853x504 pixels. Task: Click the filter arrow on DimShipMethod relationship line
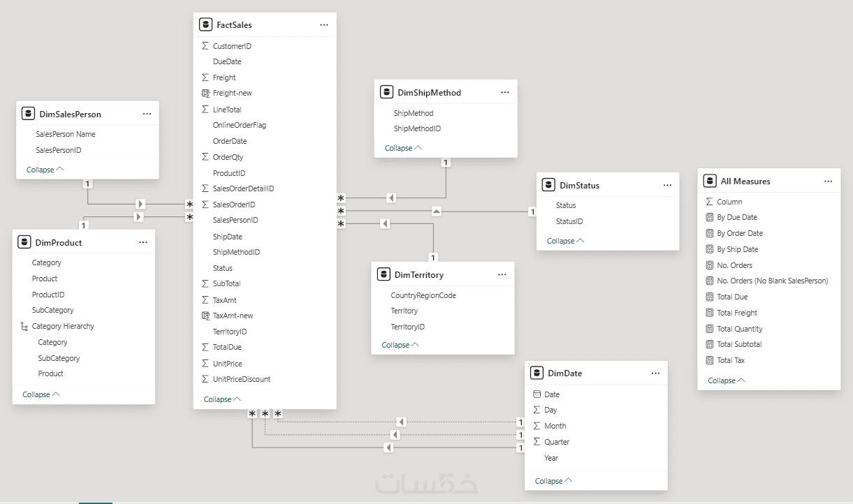coord(391,198)
